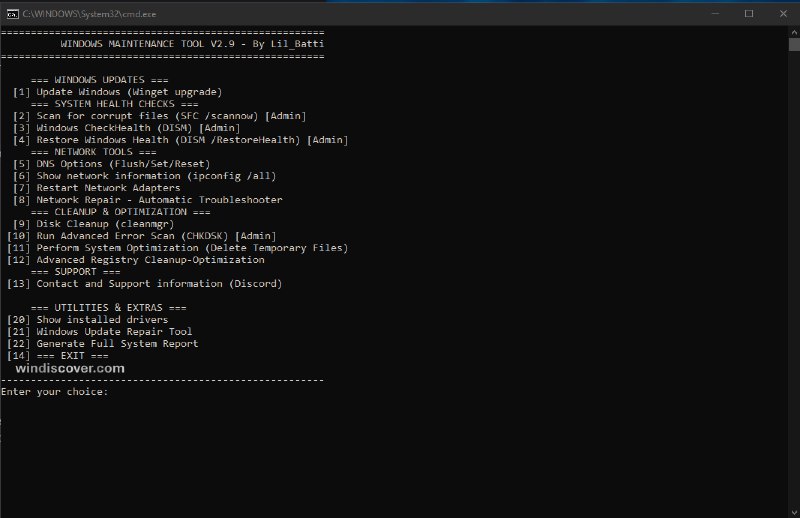This screenshot has width=800, height=518.
Task: Click the Windows Maintenance Tool V2.9 header
Action: (x=192, y=44)
